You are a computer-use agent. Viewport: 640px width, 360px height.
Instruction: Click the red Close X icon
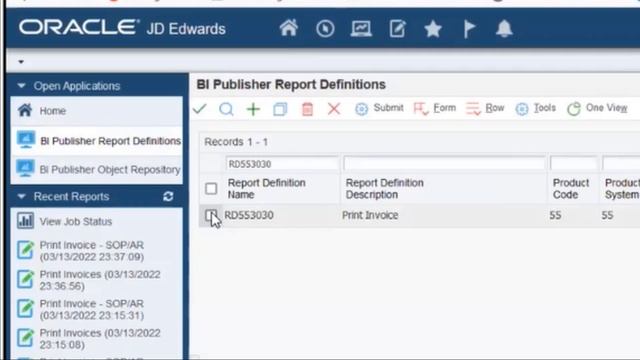tap(334, 109)
